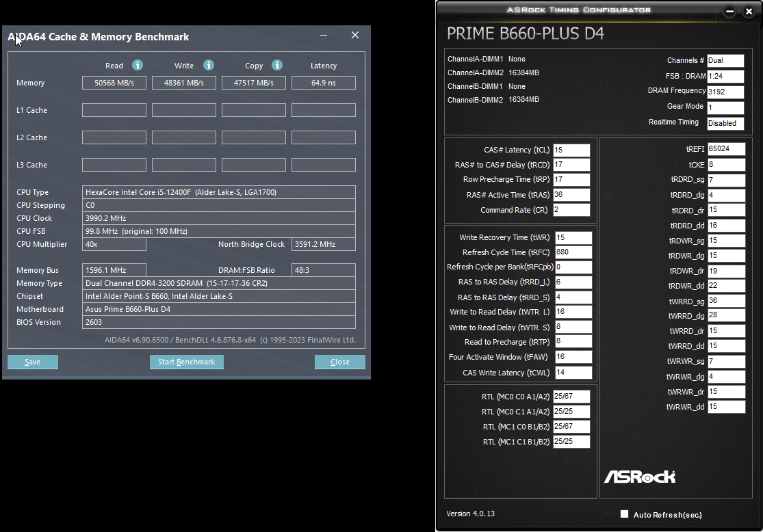This screenshot has height=532, width=763.
Task: Click the tRDWR_dd field showing 22
Action: (x=727, y=286)
